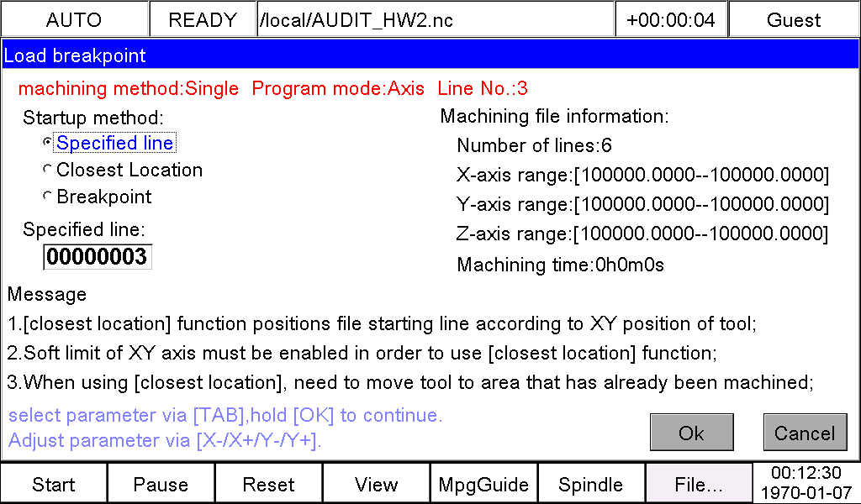Image resolution: width=861 pixels, height=504 pixels.
Task: Click the +00:00:04 elapsed timer
Action: [671, 20]
